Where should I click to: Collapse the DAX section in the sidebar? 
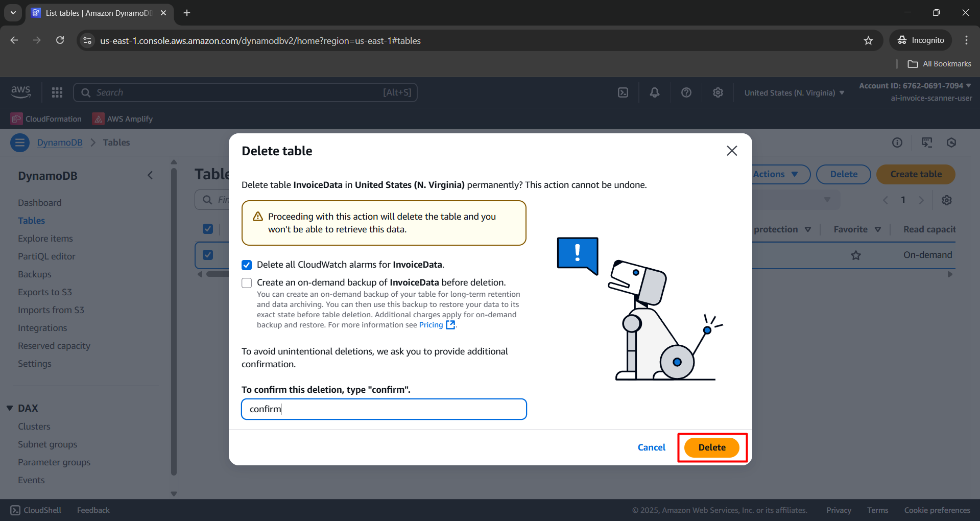tap(9, 408)
